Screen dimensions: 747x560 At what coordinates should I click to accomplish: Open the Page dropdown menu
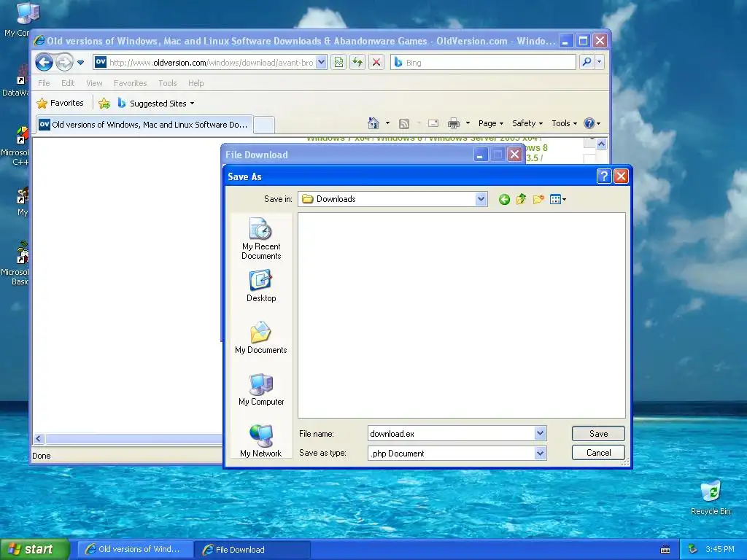[491, 123]
